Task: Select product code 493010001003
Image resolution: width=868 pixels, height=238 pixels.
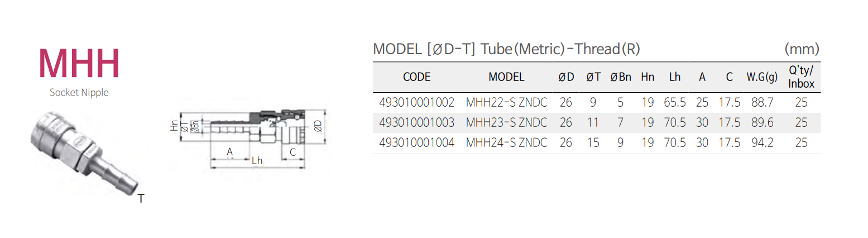Action: point(416,122)
